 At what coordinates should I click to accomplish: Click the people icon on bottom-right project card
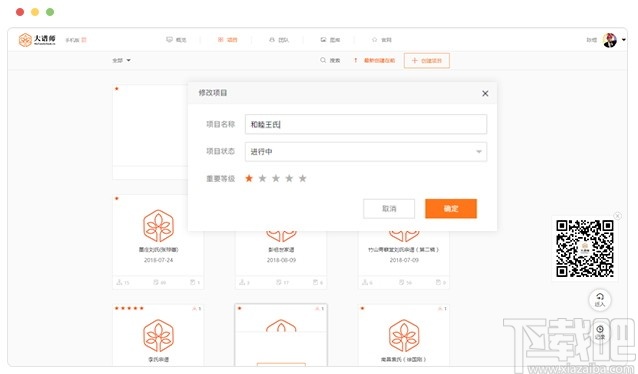coord(440,309)
